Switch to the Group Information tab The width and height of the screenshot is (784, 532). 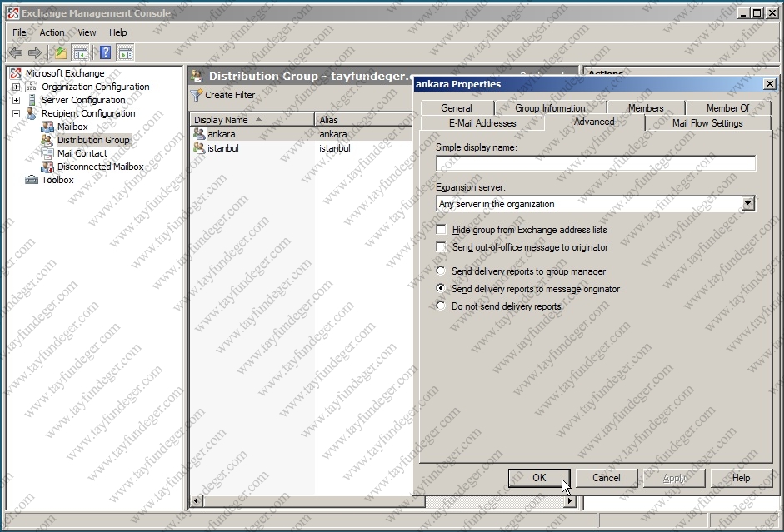[550, 108]
